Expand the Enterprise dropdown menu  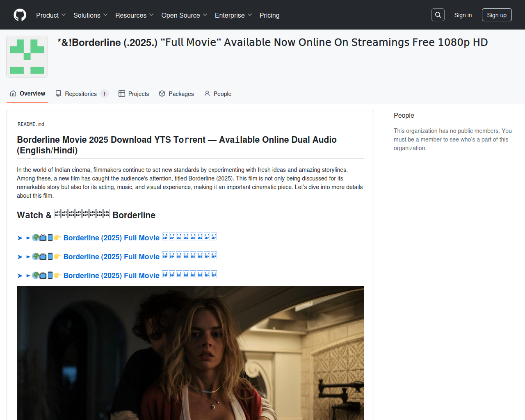pos(233,15)
